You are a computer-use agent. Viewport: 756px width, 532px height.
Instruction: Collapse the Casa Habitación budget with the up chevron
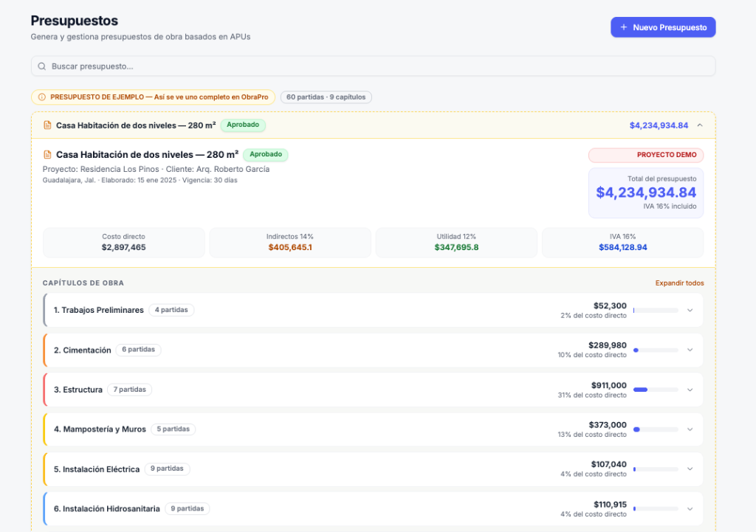coord(700,125)
